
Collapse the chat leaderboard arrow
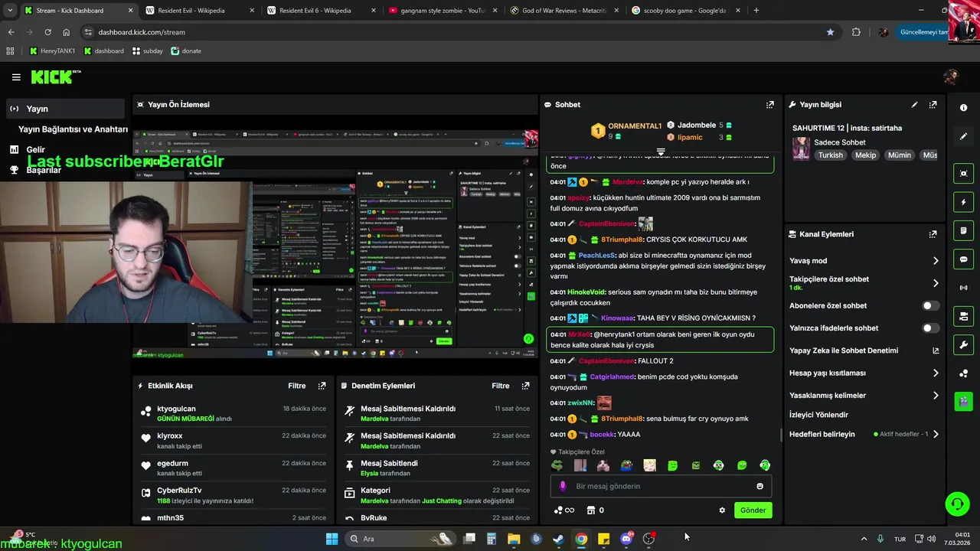pos(661,152)
